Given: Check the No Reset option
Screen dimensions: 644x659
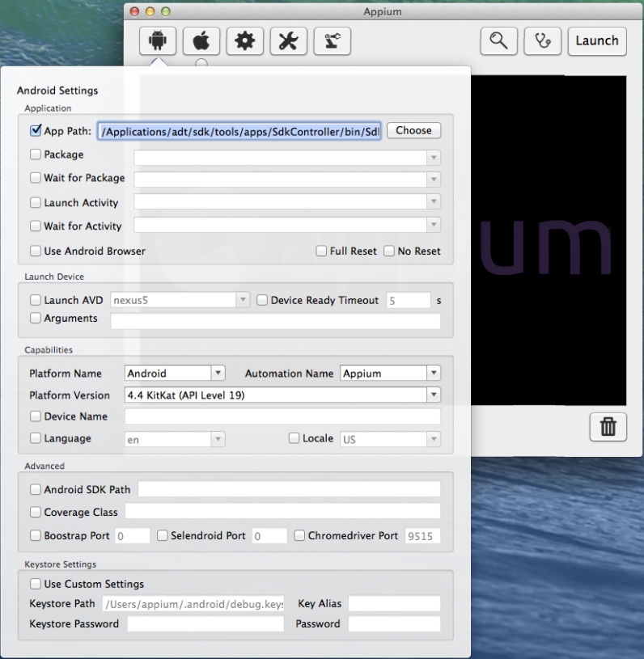Looking at the screenshot, I should [389, 251].
